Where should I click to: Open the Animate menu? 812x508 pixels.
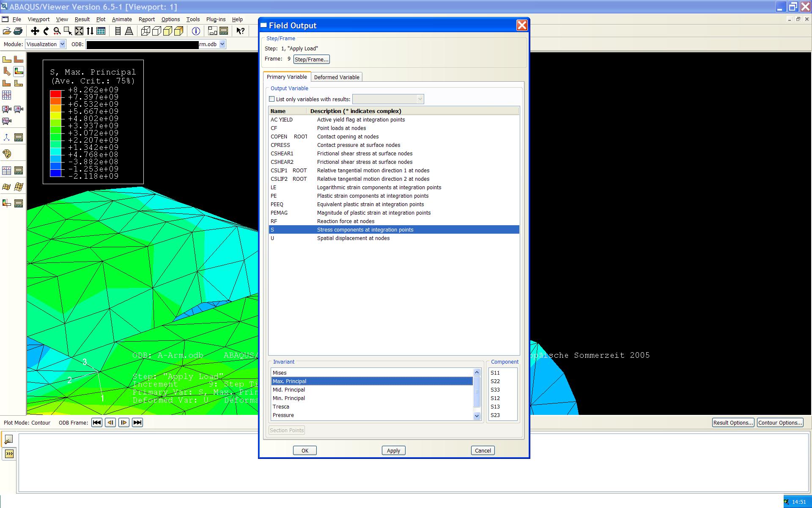pyautogui.click(x=122, y=19)
